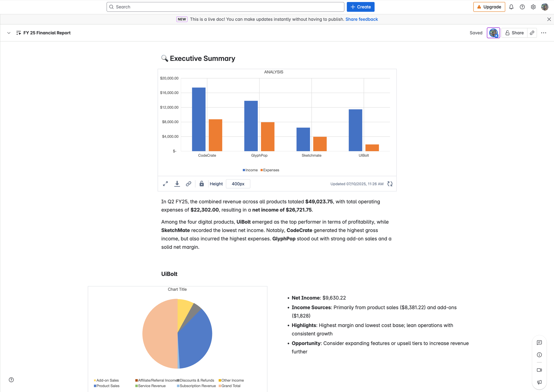Viewport: 554px width, 392px height.
Task: Open the help question mark icon in header
Action: pyautogui.click(x=522, y=7)
